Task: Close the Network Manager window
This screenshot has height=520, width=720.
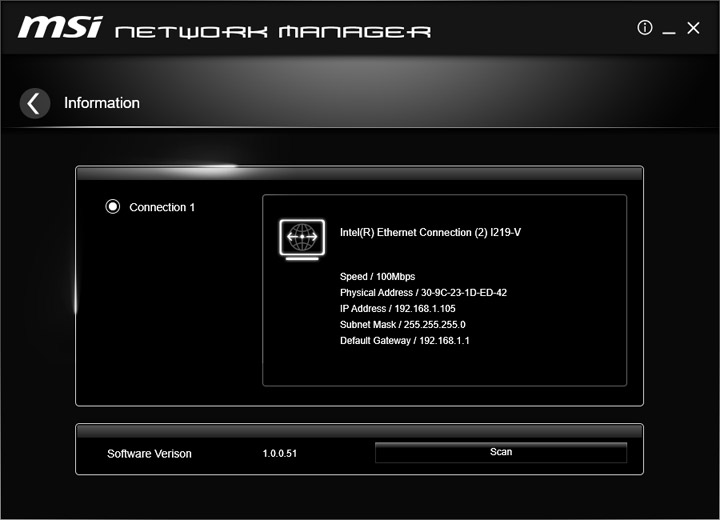Action: pyautogui.click(x=693, y=28)
